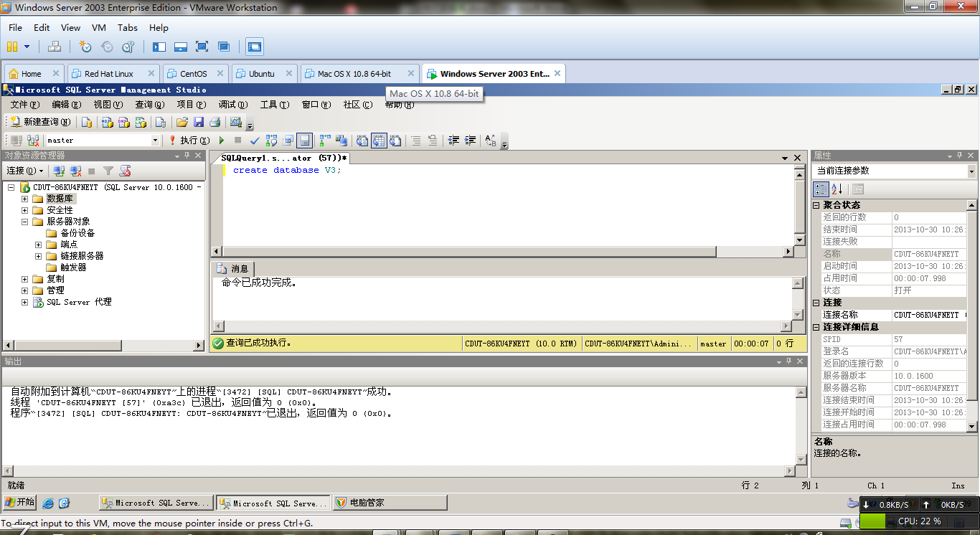Open 电脑管家 from the taskbar
The image size is (980, 535).
(x=390, y=503)
